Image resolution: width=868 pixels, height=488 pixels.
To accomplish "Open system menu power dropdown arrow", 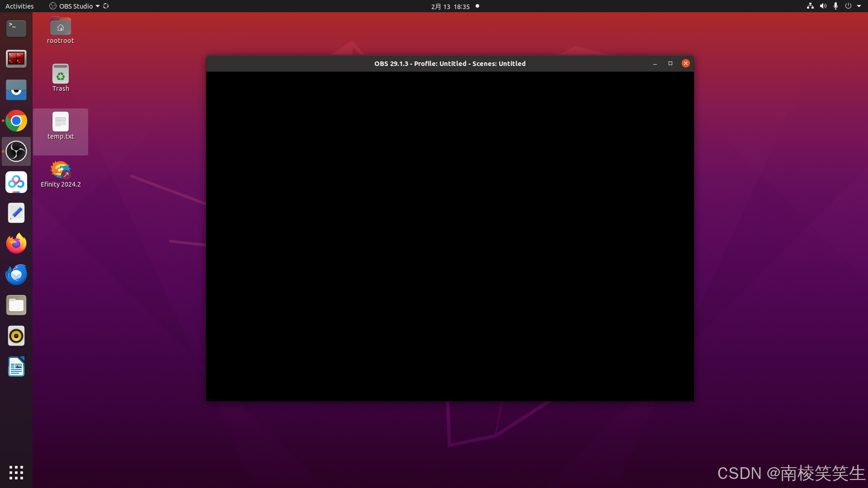I will coord(859,6).
